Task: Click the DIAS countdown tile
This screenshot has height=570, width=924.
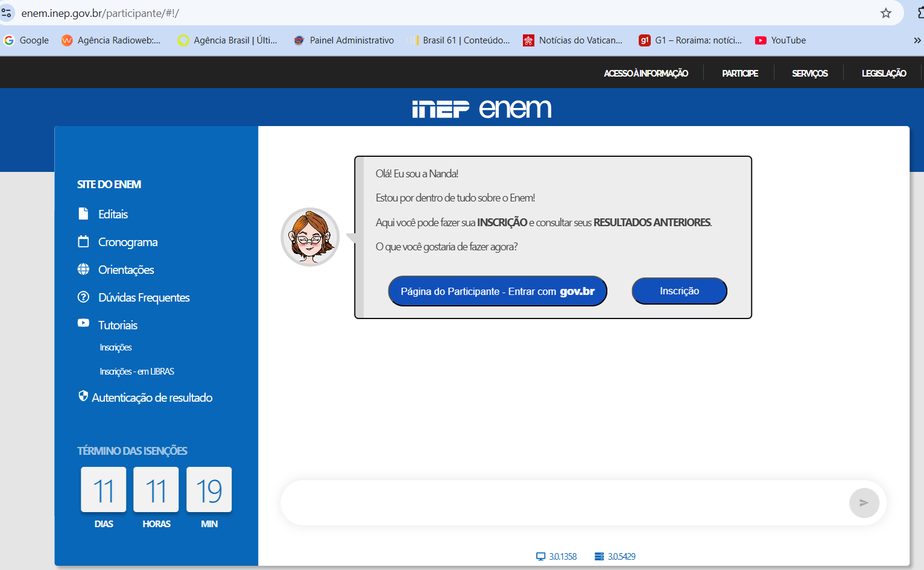Action: 104,490
